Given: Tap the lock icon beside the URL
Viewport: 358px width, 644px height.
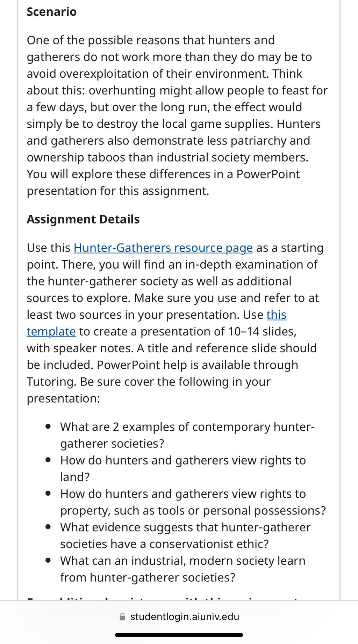Looking at the screenshot, I should click(122, 617).
